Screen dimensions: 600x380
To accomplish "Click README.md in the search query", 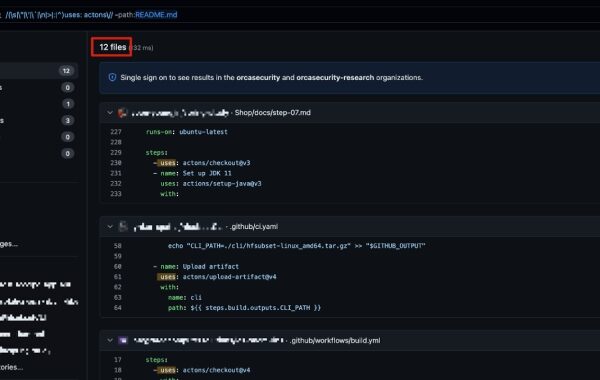I will (156, 15).
